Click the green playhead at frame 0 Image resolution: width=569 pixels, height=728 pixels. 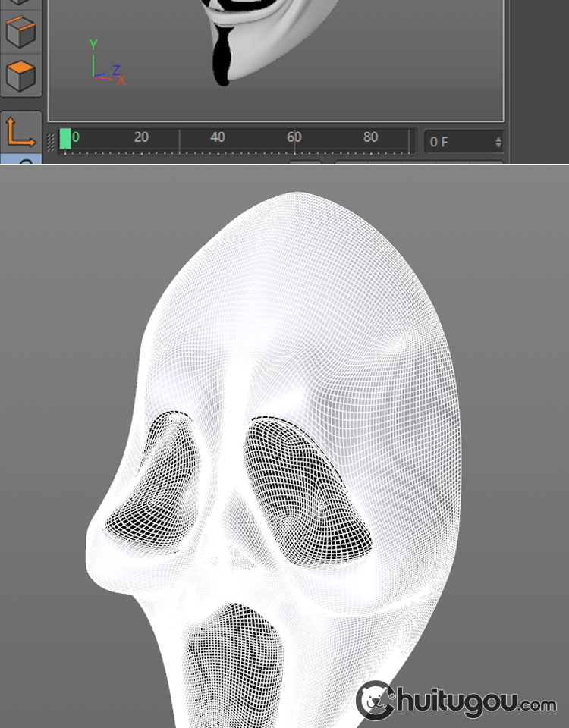(x=65, y=139)
